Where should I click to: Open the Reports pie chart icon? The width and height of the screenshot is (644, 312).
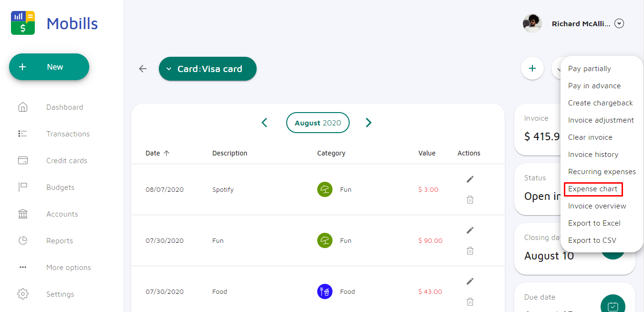pos(23,240)
